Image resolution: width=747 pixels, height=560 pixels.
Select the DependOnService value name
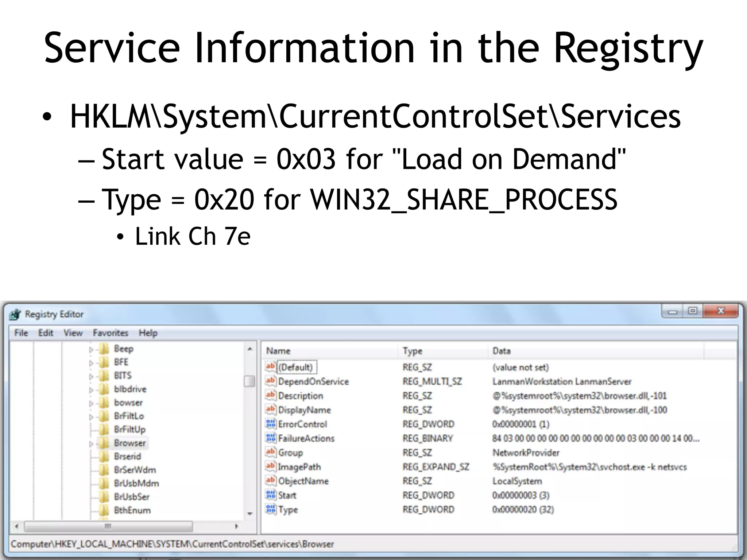pos(314,381)
